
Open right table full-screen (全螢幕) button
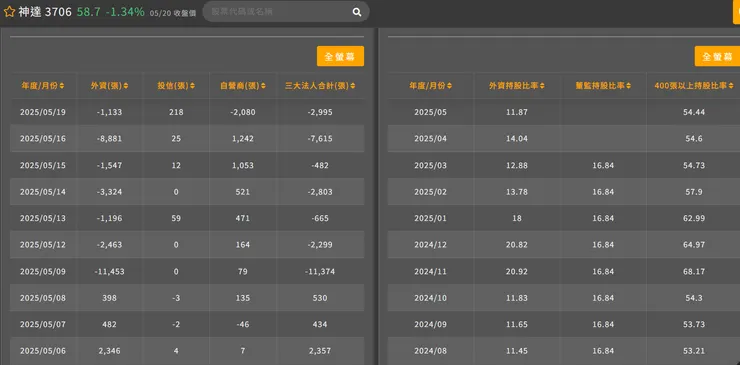(717, 56)
